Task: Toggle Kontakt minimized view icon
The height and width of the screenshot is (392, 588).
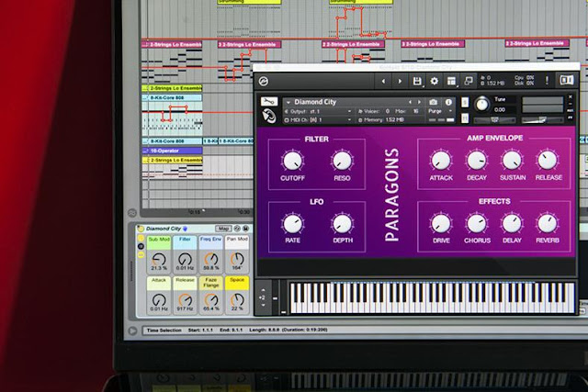Action: click(469, 81)
